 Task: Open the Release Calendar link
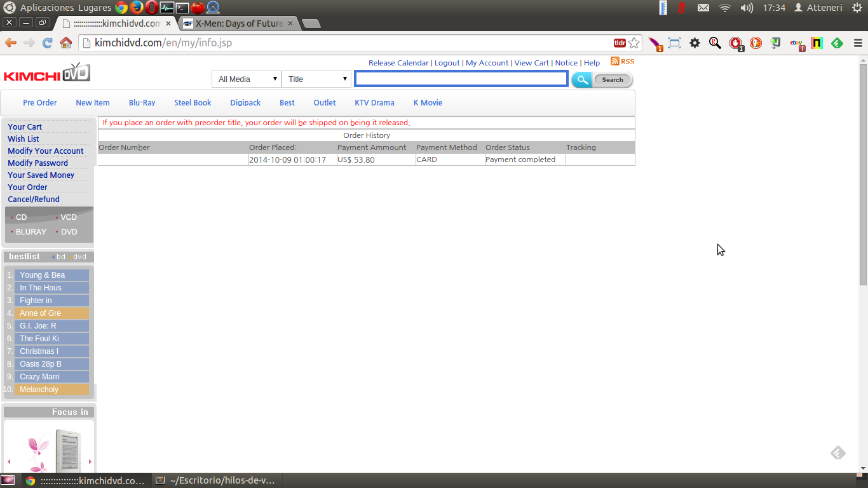398,63
